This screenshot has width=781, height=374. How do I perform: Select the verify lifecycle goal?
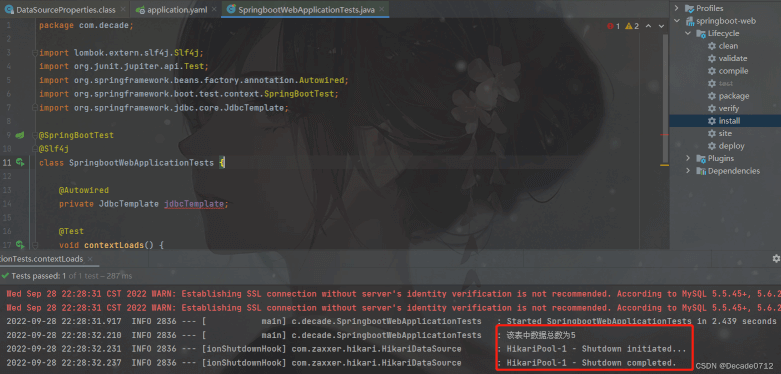[x=729, y=108]
